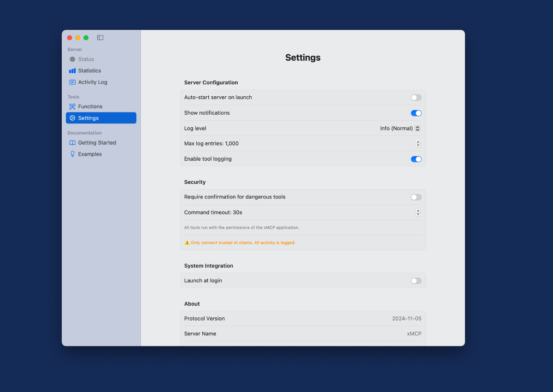Click the trusted AI clients warning icon
The image size is (553, 392).
[x=187, y=243]
